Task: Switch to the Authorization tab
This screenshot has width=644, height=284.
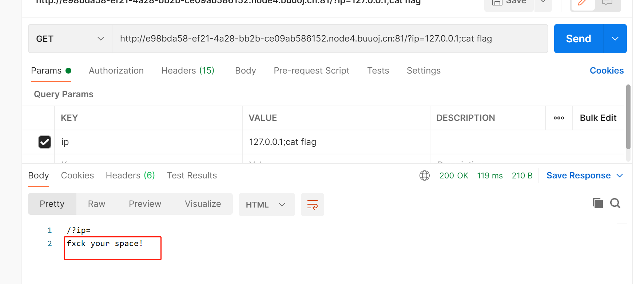Action: (116, 71)
